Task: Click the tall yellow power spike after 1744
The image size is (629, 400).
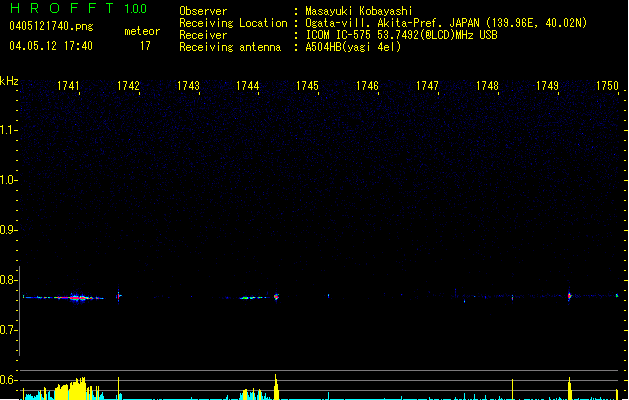Action: pos(276,387)
